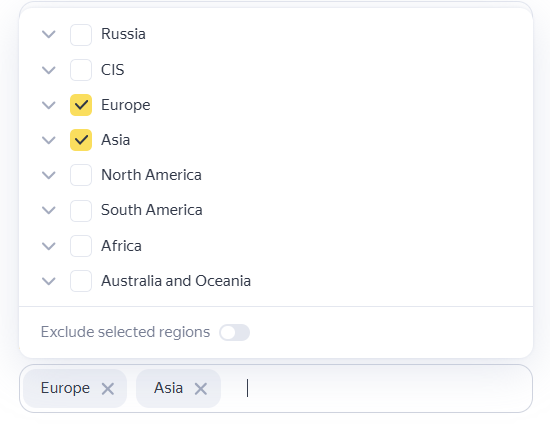
Task: Expand the Europe region chevron
Action: (49, 105)
